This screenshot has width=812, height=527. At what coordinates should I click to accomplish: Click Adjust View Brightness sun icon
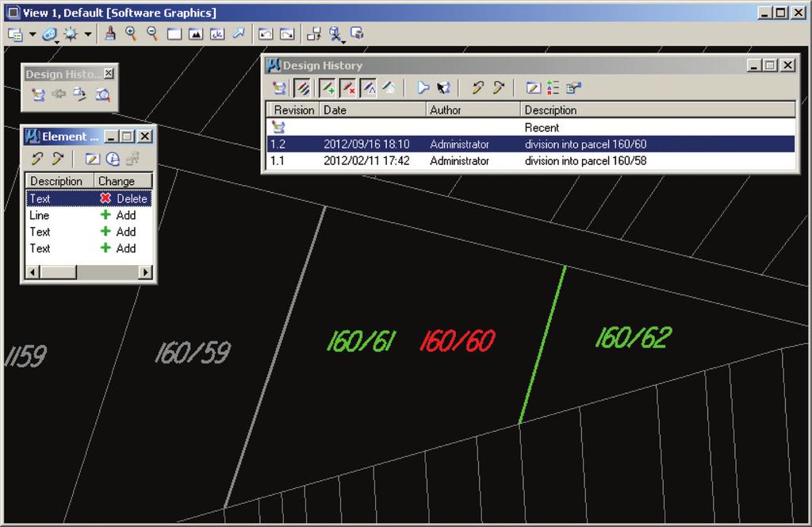[71, 35]
